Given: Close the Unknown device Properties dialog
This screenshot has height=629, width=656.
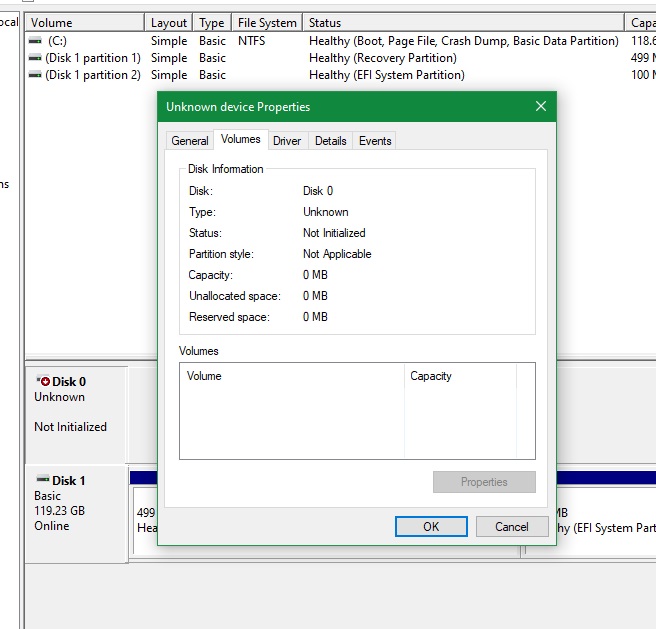Looking at the screenshot, I should (541, 106).
